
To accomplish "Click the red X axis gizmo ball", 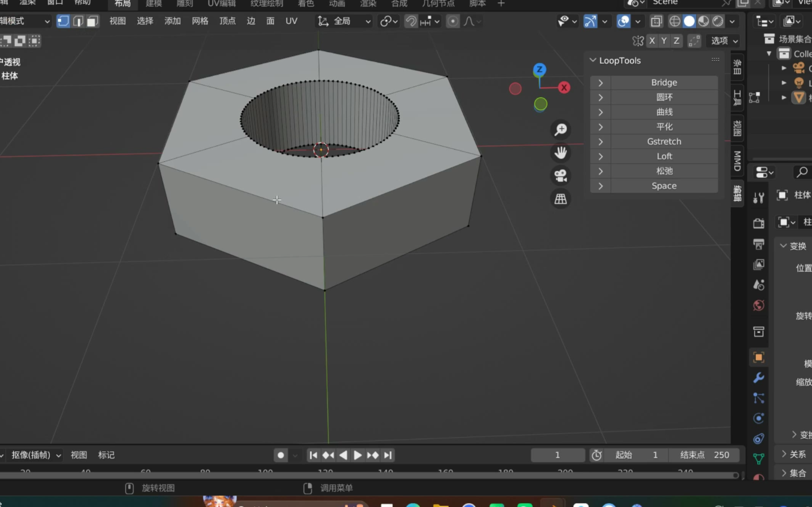I will 564,88.
